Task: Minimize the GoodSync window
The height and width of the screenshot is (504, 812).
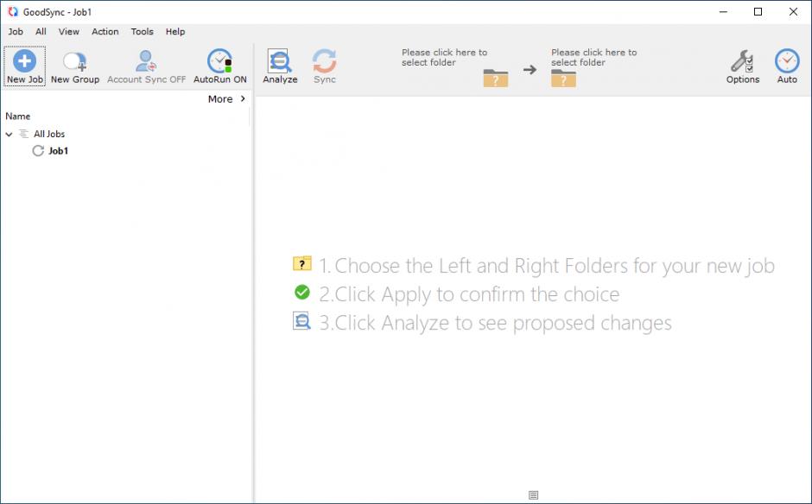Action: pos(723,11)
